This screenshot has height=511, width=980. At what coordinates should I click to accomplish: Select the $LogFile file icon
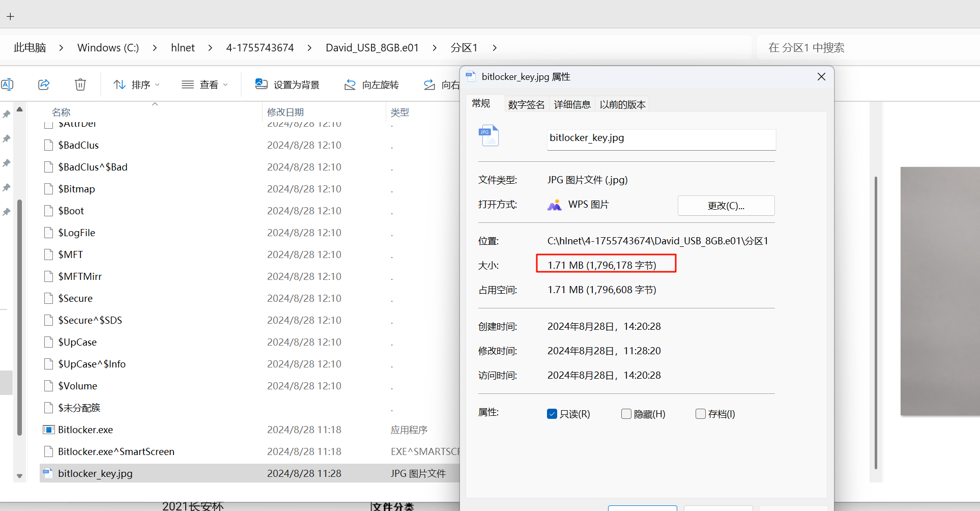49,233
